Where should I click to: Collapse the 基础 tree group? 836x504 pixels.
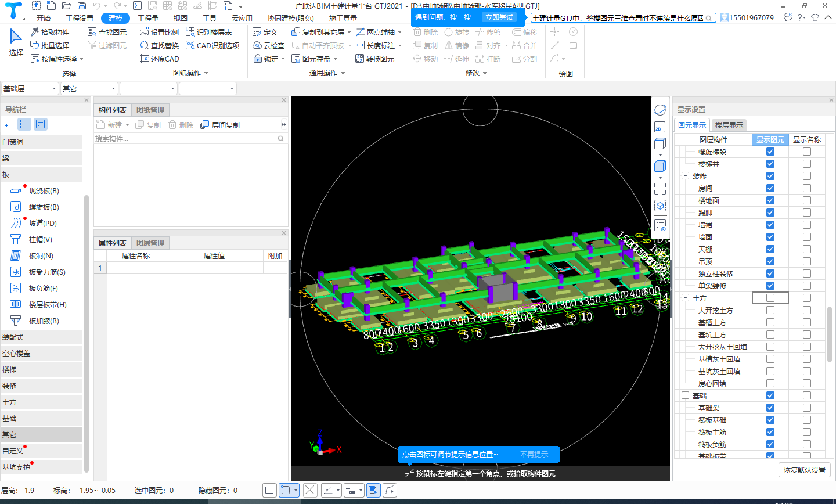(x=685, y=395)
